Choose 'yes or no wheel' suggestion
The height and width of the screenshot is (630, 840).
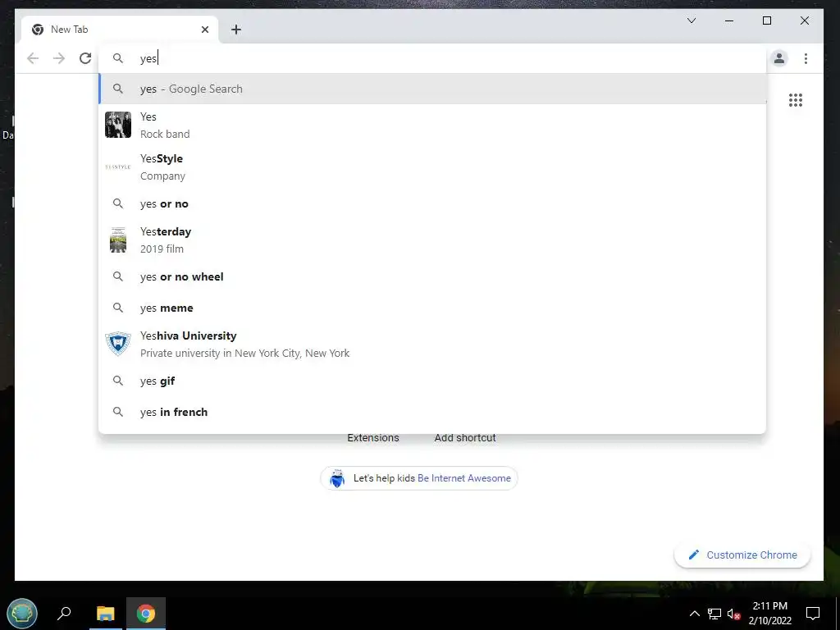pos(433,276)
